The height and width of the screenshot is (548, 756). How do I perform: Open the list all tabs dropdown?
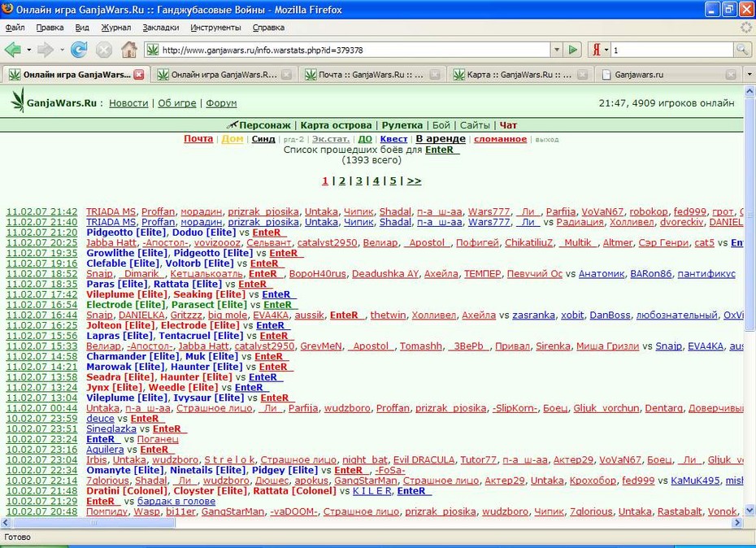pyautogui.click(x=749, y=74)
